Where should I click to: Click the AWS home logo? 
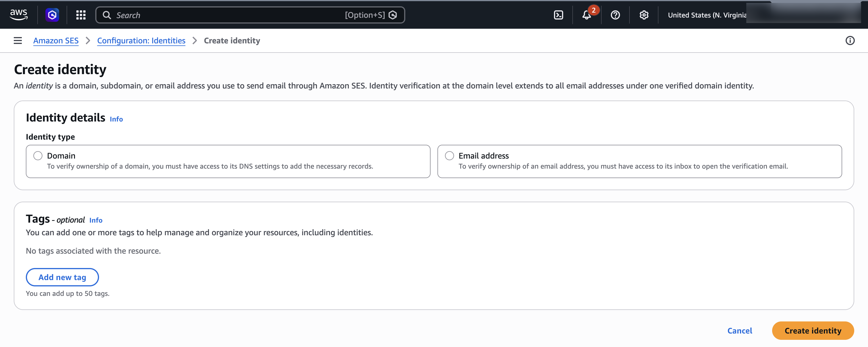point(19,14)
